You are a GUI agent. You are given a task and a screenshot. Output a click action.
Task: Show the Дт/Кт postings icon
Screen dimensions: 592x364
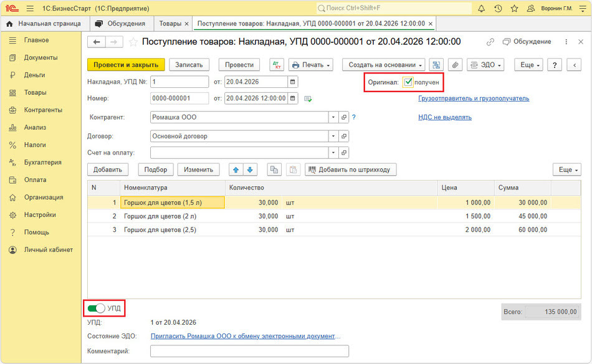(x=277, y=65)
